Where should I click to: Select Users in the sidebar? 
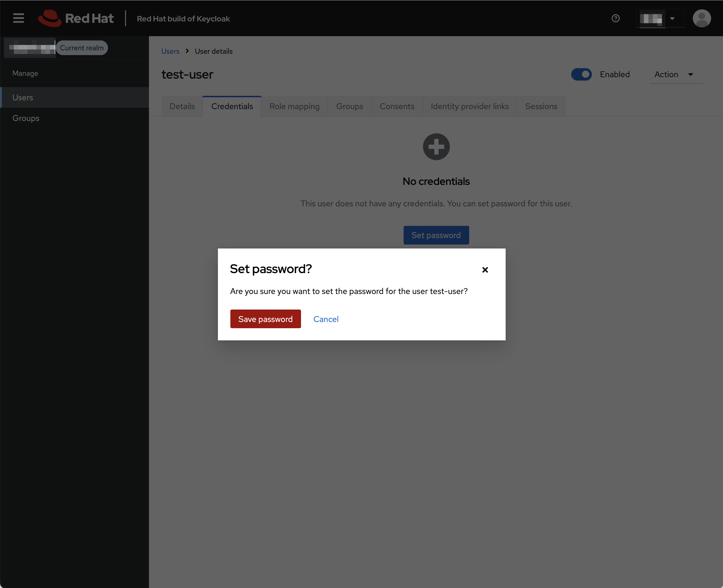pyautogui.click(x=75, y=98)
